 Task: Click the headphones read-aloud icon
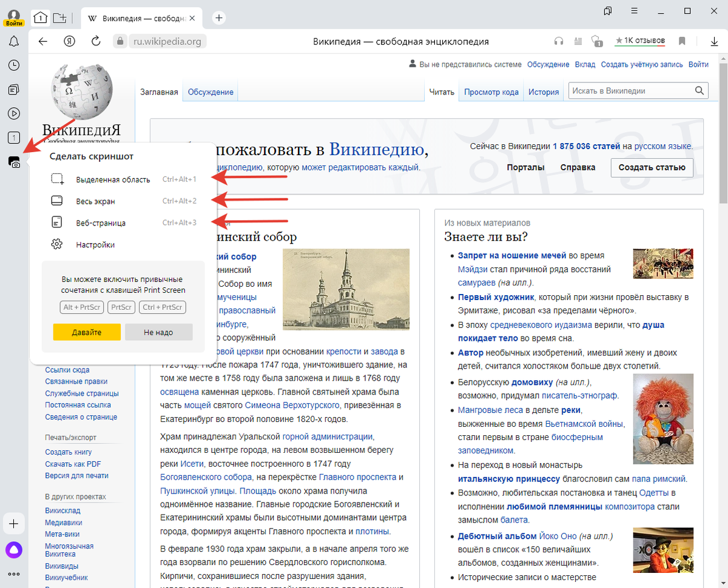coord(558,41)
